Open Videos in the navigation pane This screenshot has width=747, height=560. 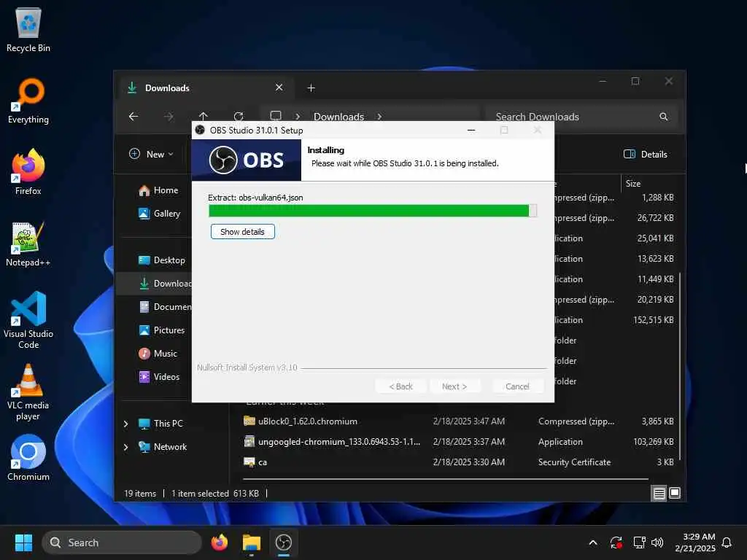pos(159,377)
